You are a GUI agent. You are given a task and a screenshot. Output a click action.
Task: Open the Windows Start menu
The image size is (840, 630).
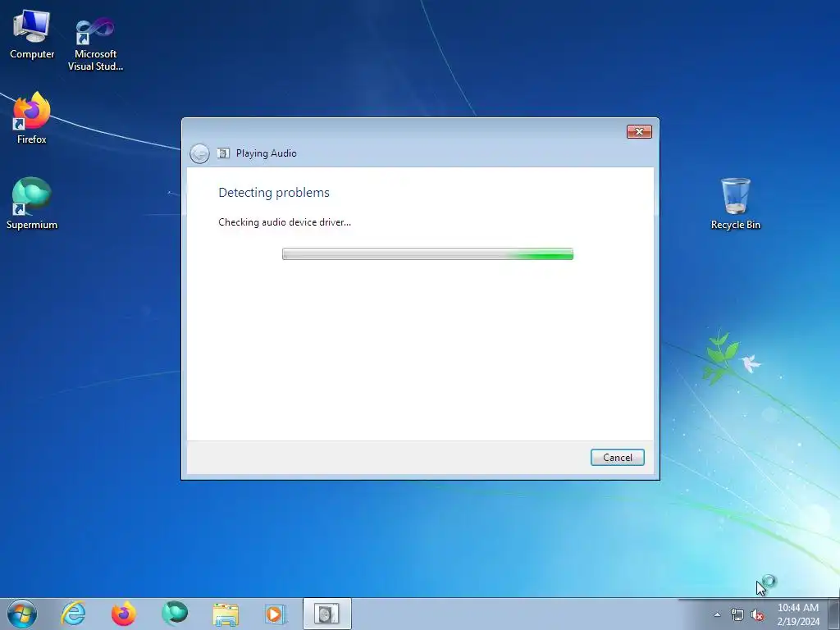22,614
